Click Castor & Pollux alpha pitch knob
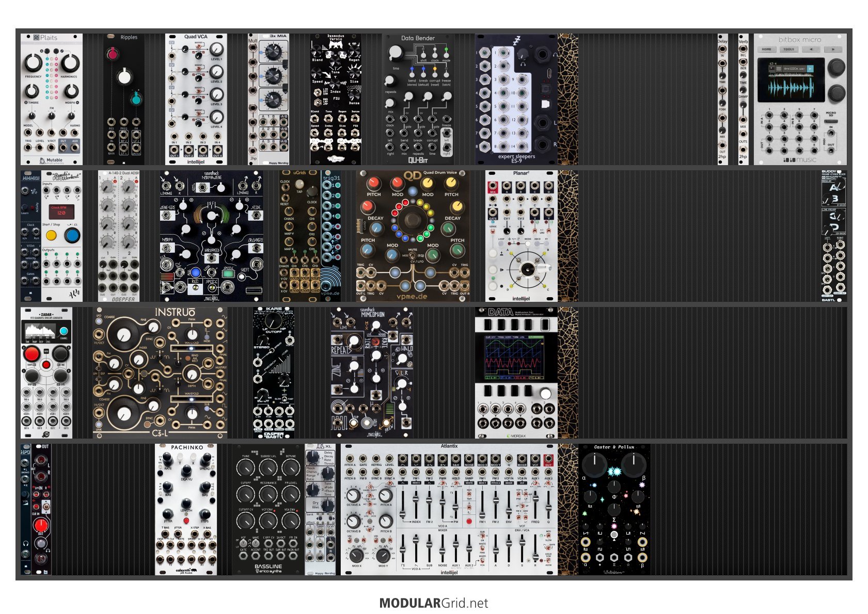This screenshot has height=614, width=868. click(x=594, y=465)
